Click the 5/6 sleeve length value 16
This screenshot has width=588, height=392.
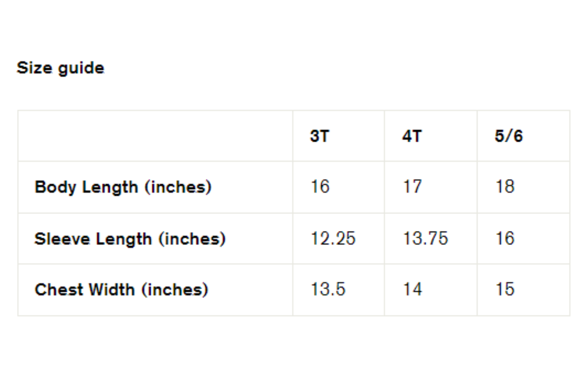click(505, 238)
